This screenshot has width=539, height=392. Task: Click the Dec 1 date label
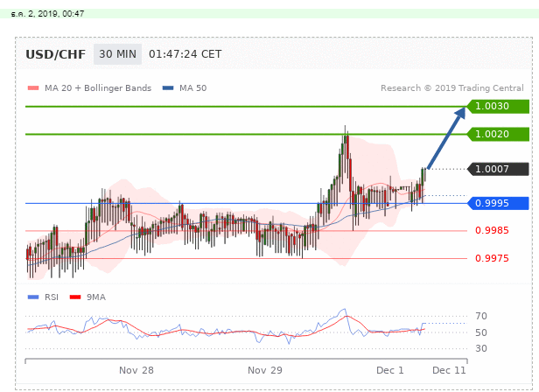(390, 370)
